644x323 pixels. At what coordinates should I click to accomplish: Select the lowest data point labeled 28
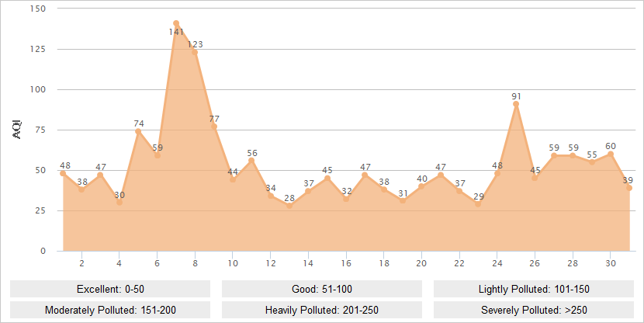pyautogui.click(x=289, y=206)
